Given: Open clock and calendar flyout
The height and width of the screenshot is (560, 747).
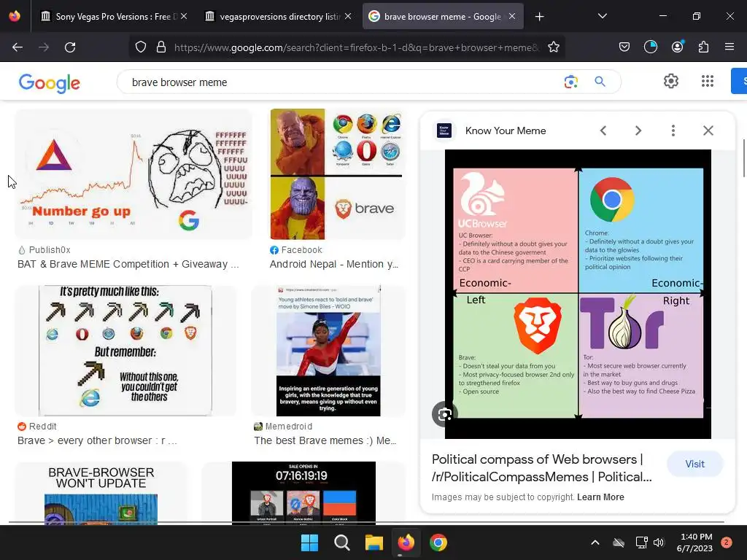Looking at the screenshot, I should tap(694, 542).
